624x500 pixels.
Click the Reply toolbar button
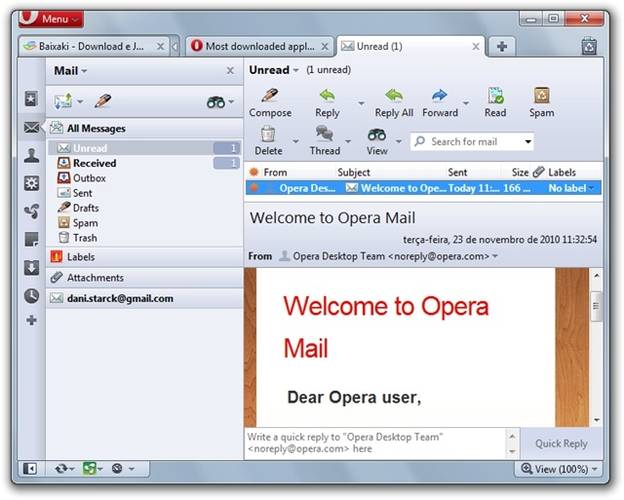coord(327,103)
